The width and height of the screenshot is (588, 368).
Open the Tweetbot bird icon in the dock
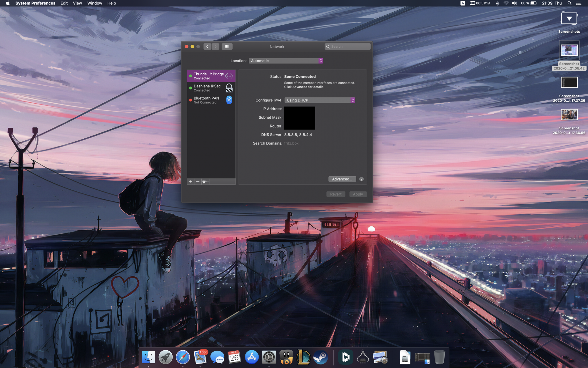(286, 357)
